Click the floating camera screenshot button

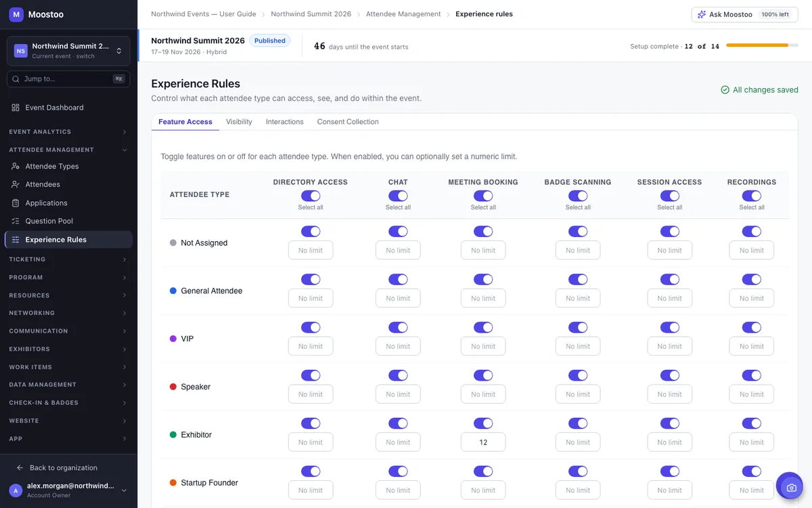pos(789,486)
